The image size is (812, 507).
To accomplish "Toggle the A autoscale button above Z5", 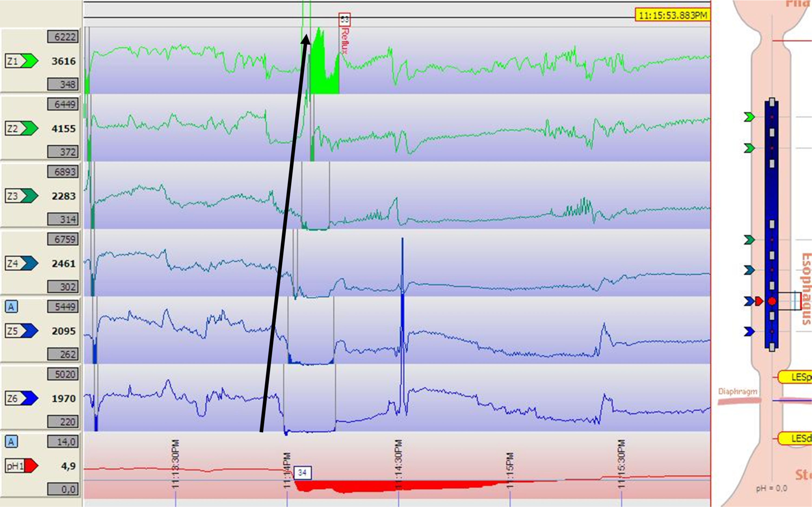I will pyautogui.click(x=11, y=307).
